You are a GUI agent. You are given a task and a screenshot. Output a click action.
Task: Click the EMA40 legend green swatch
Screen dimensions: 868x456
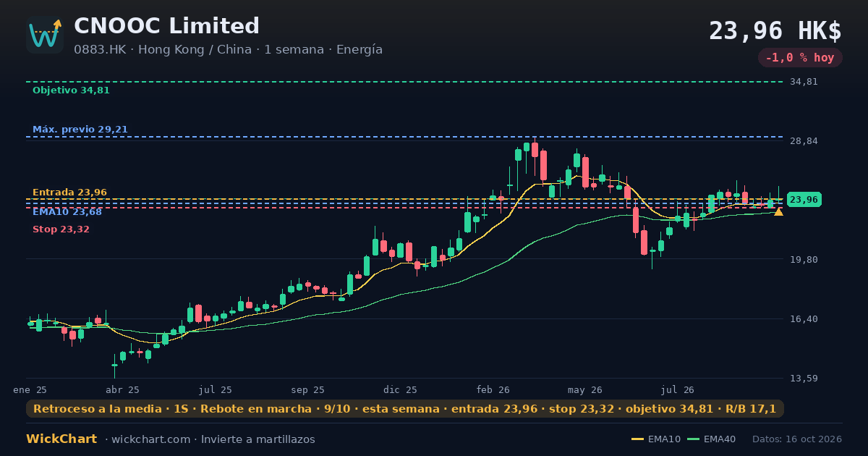(693, 439)
